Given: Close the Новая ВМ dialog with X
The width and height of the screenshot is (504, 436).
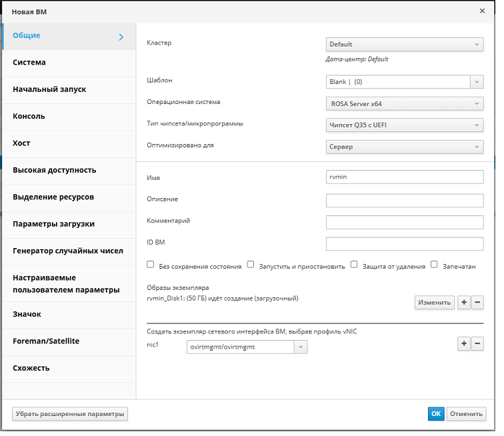Looking at the screenshot, I should pyautogui.click(x=482, y=11).
